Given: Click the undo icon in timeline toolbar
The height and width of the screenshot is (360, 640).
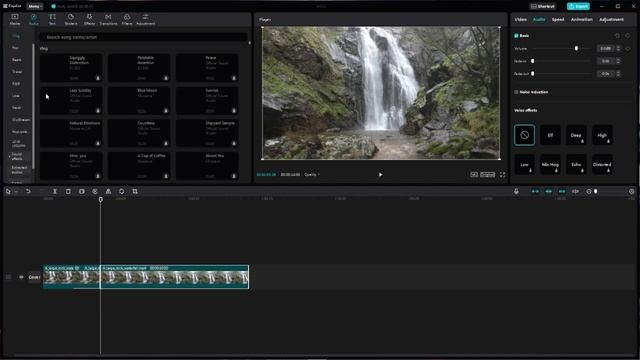Looking at the screenshot, I should pos(28,191).
